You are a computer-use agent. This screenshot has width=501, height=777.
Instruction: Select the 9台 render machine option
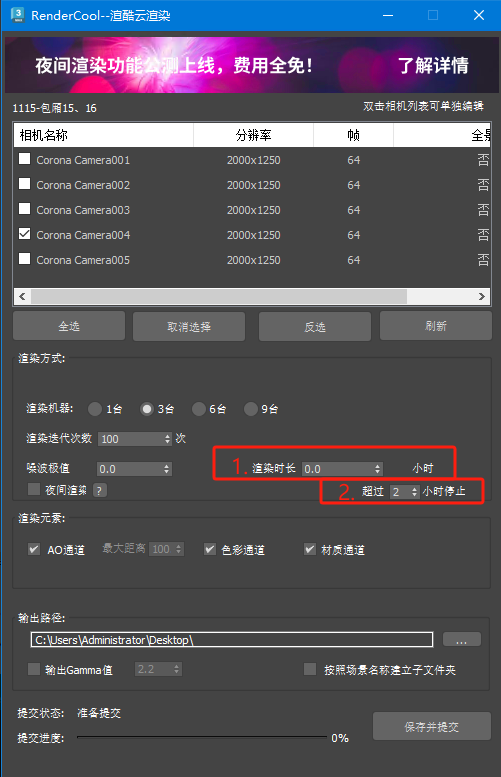point(251,409)
